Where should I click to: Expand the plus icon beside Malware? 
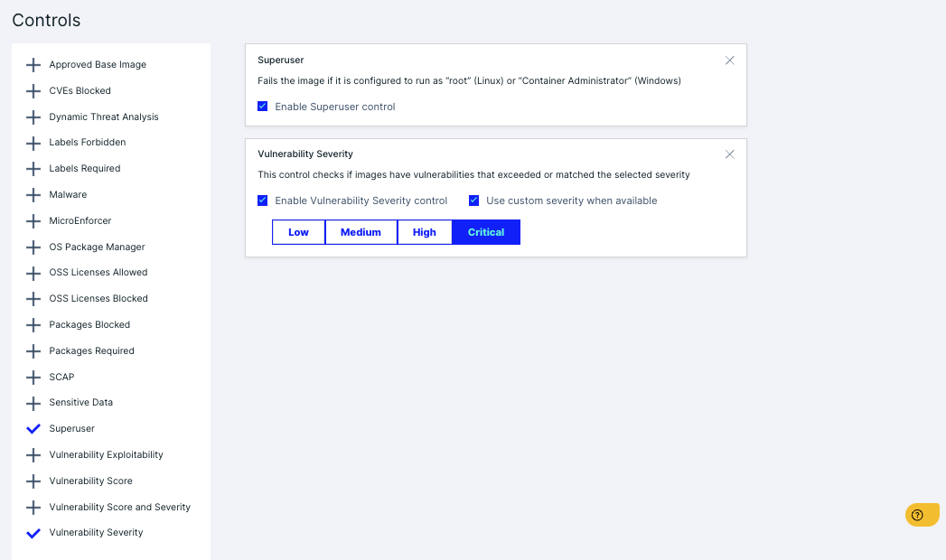pos(33,194)
